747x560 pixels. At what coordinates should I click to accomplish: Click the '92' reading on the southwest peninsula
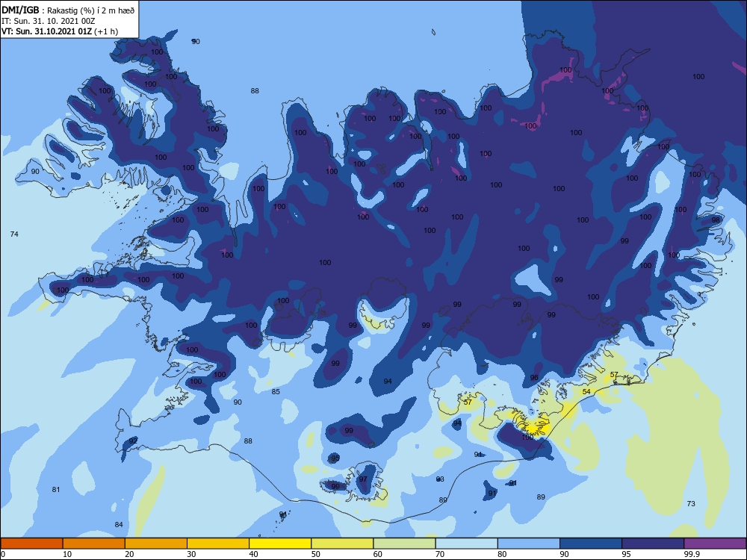click(x=133, y=441)
